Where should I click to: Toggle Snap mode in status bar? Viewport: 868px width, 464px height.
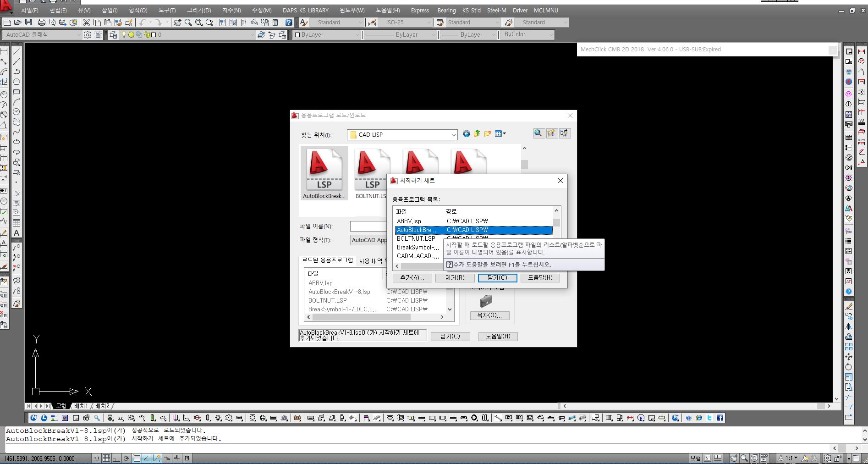[x=96, y=458]
